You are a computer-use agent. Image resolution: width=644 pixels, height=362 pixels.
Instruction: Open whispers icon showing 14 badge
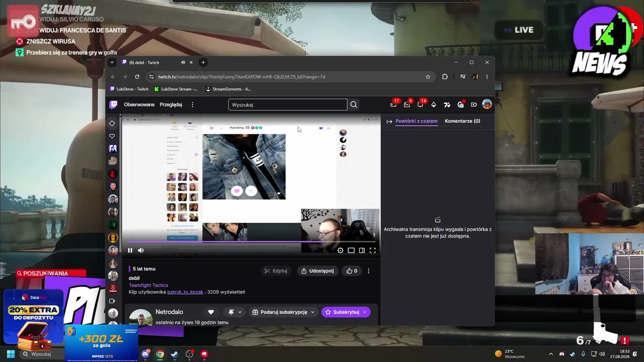pos(420,105)
